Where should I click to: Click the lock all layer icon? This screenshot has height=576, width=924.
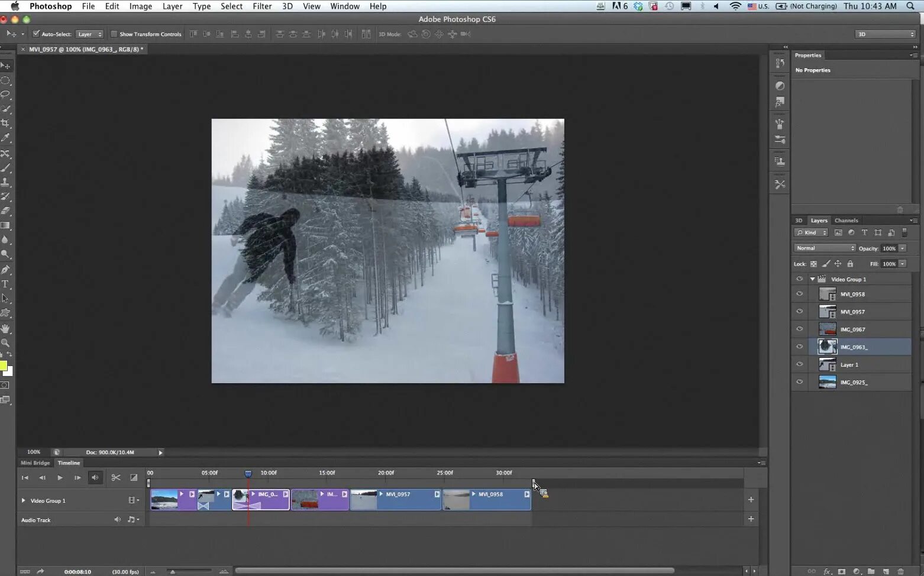(x=850, y=264)
